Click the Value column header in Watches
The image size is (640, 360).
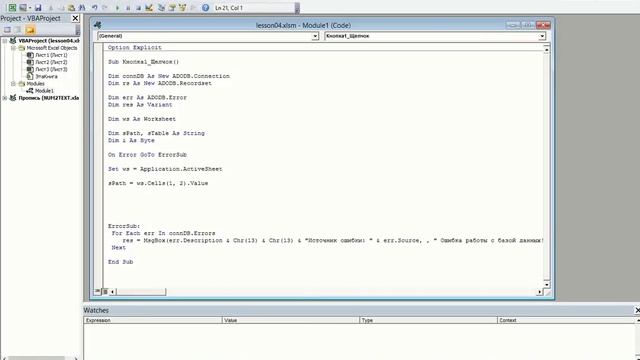point(291,320)
